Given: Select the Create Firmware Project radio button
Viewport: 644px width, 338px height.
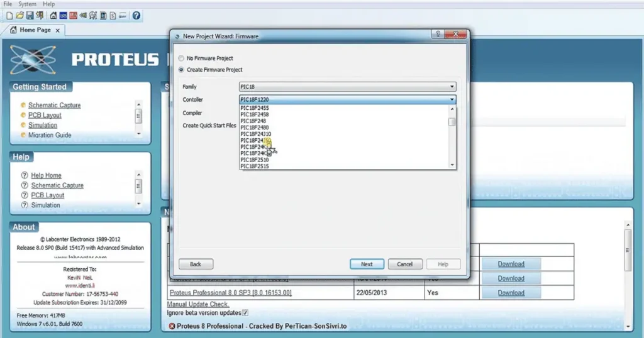Looking at the screenshot, I should coord(181,70).
